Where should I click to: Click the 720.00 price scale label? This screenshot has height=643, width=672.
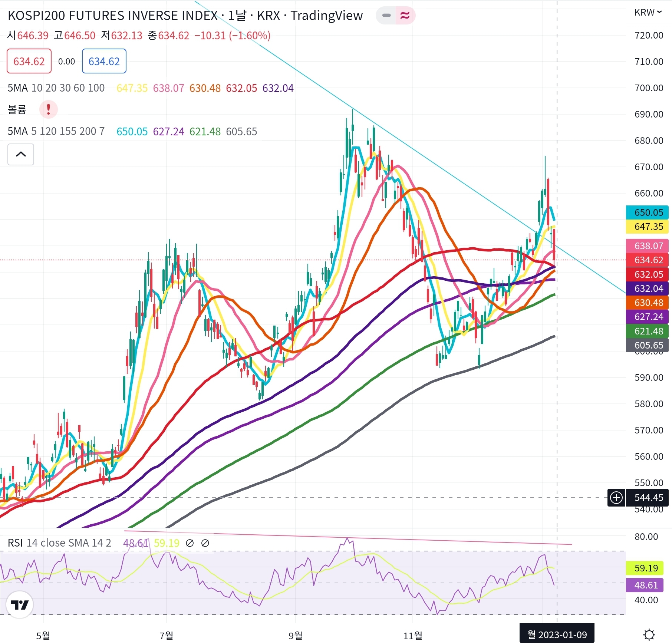[649, 35]
